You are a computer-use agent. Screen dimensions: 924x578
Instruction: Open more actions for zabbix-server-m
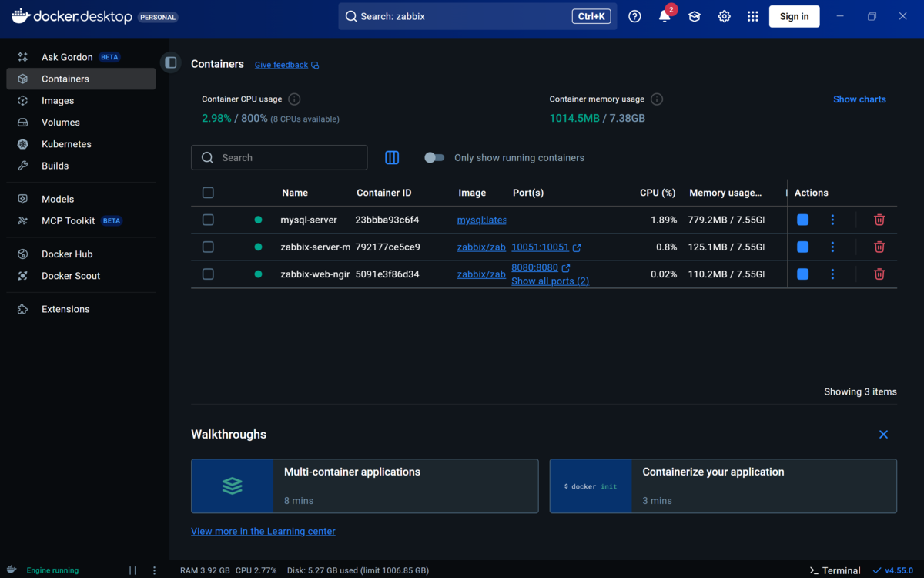click(x=832, y=247)
